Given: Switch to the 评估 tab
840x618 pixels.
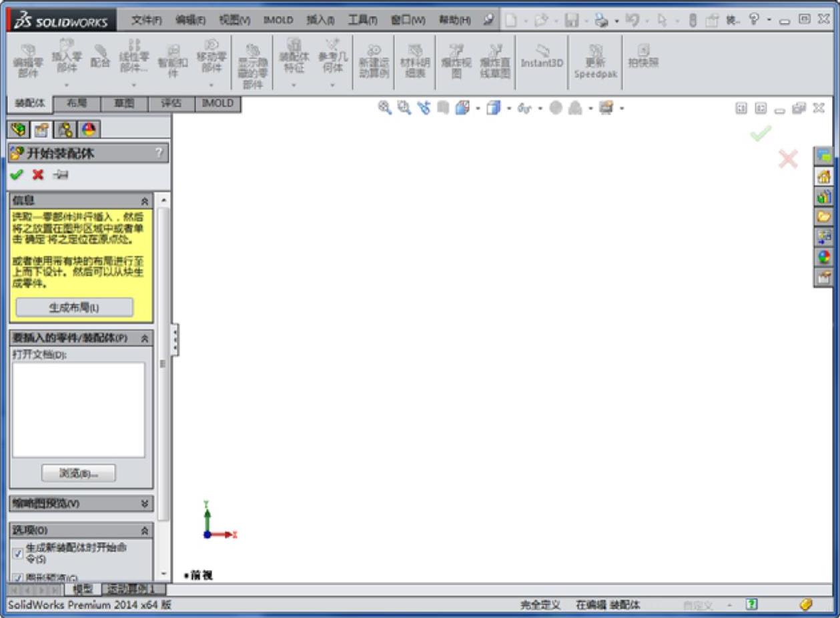Looking at the screenshot, I should 170,104.
